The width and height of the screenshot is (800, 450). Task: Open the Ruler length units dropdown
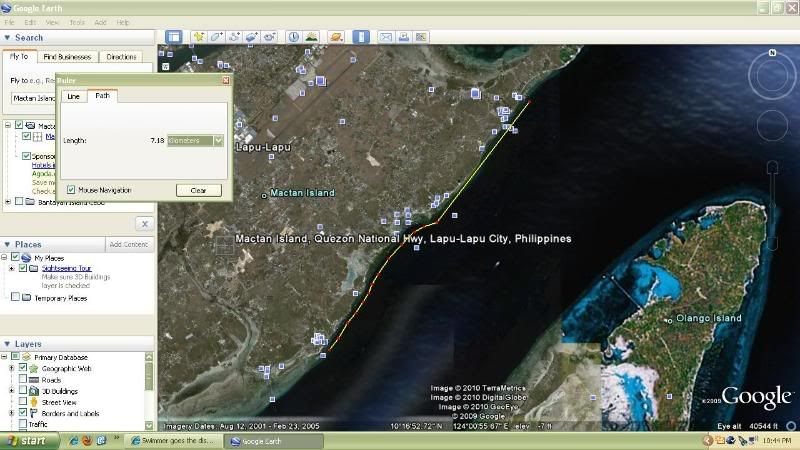click(218, 140)
